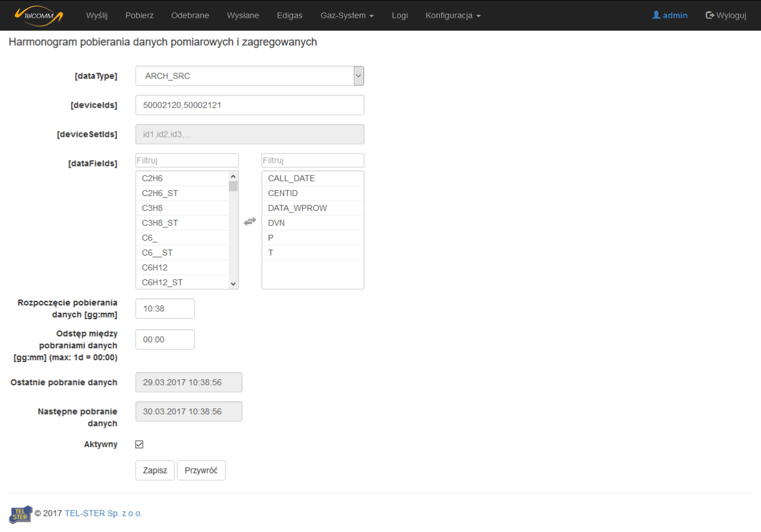Go to the Wysłane page
This screenshot has width=761, height=532.
[243, 15]
